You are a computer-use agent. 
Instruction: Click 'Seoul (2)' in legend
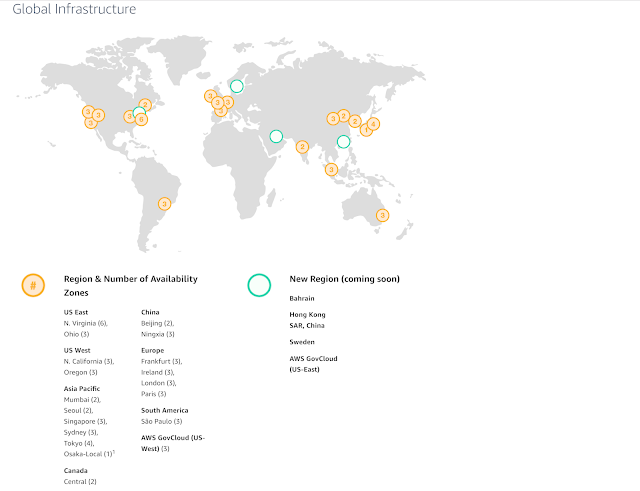[x=78, y=411]
